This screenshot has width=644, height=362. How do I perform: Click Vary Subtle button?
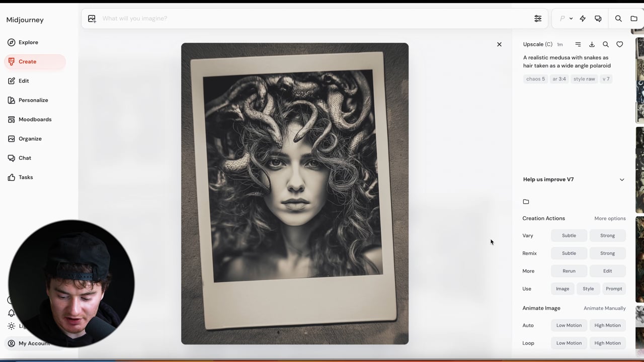(x=569, y=235)
